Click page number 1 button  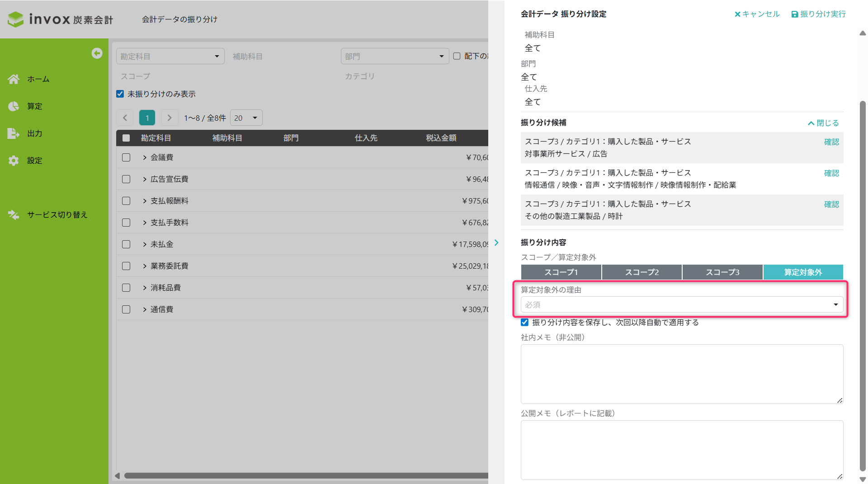(x=147, y=118)
